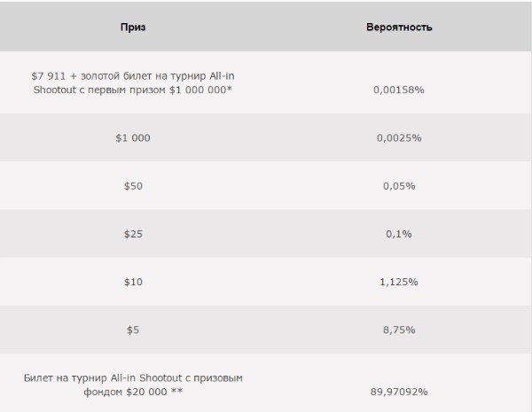Click the "Вероятность" column header
The width and height of the screenshot is (532, 412).
[399, 27]
